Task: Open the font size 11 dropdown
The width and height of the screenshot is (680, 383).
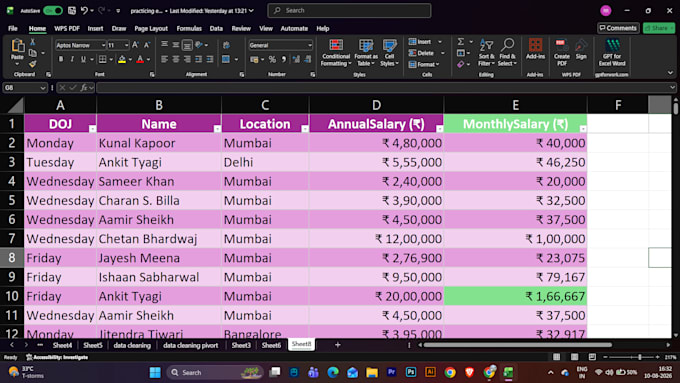Action: coord(126,45)
